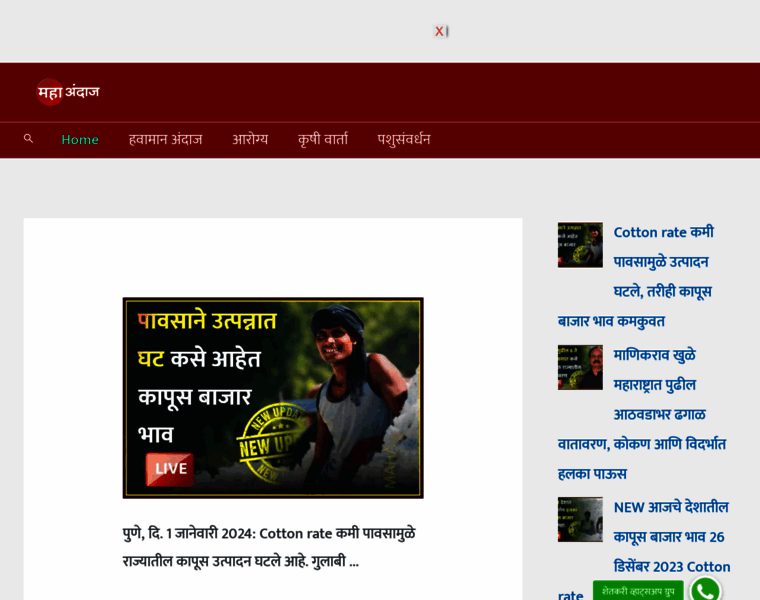Open the पशुसंवर्धन menu item
Screen dimensions: 760x600
coord(404,140)
